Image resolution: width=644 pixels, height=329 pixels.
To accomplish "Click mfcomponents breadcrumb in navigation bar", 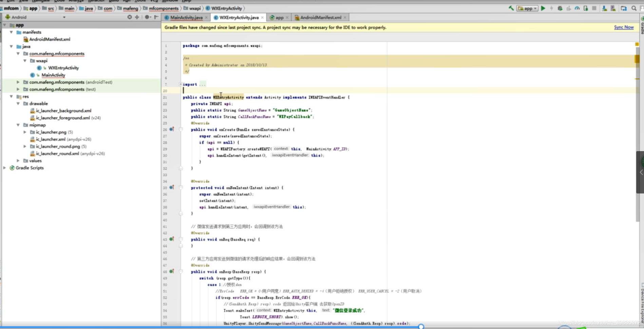I will click(x=164, y=8).
